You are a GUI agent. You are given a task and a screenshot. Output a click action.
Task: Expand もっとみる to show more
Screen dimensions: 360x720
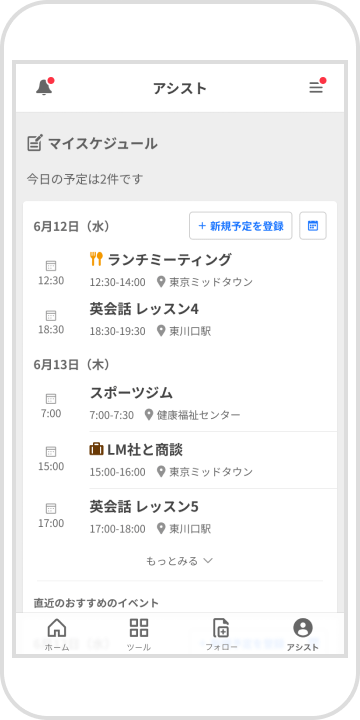click(x=179, y=561)
